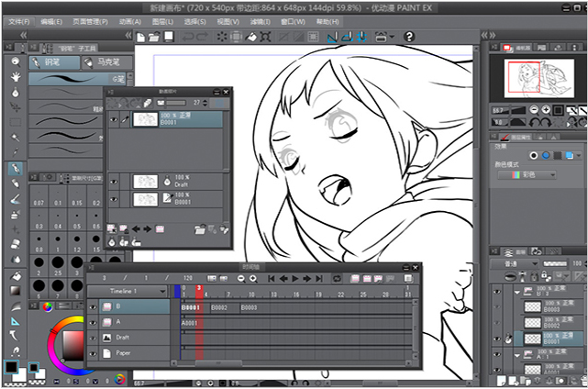The height and width of the screenshot is (389, 588).
Task: Toggle loop playback in the timeline
Action: [337, 278]
